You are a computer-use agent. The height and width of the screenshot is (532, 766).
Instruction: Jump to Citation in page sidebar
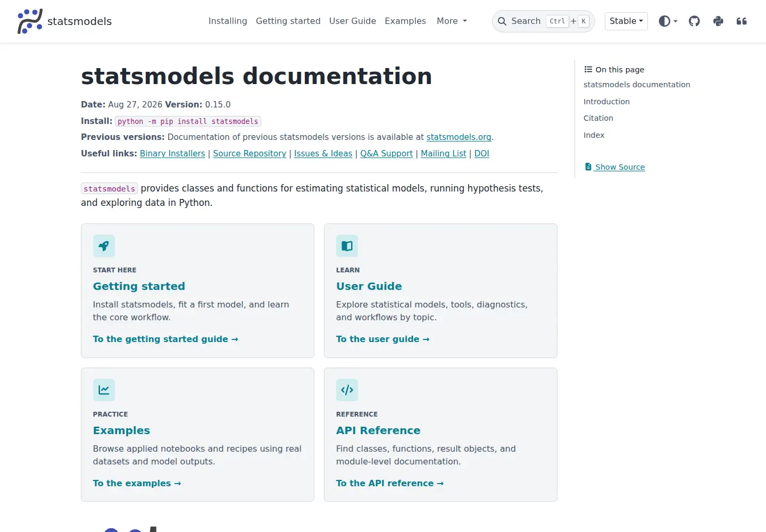point(598,118)
